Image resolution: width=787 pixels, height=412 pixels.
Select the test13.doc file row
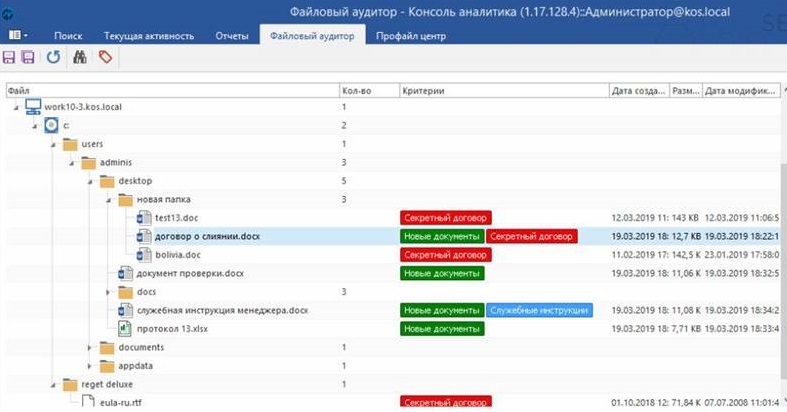pos(174,217)
